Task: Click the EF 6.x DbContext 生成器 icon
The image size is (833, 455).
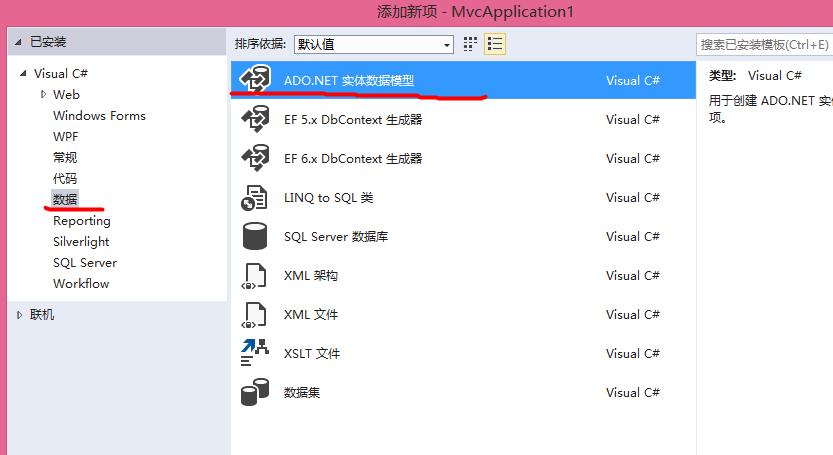Action: [255, 158]
